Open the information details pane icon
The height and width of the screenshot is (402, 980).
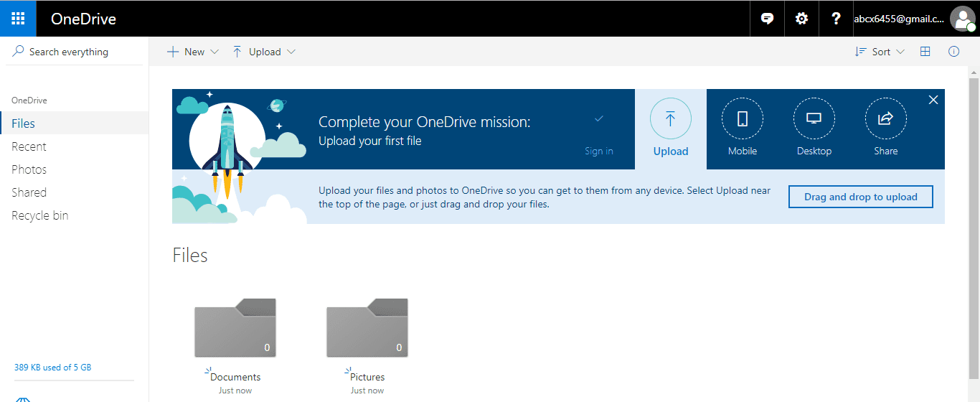point(953,52)
